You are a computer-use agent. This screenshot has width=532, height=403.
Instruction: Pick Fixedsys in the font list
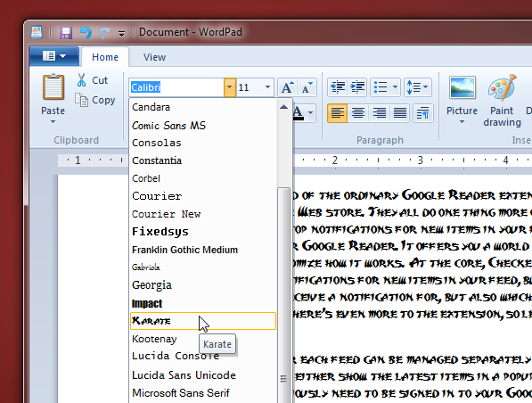(x=203, y=232)
